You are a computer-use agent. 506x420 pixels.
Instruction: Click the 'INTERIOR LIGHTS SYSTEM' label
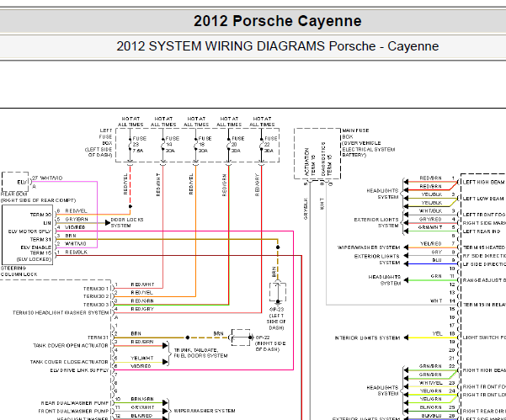point(367,338)
